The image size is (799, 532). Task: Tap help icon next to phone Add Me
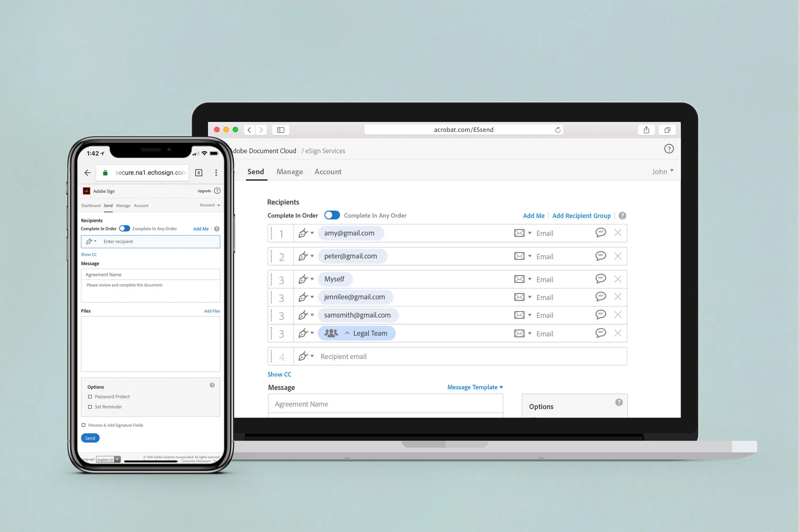click(217, 229)
